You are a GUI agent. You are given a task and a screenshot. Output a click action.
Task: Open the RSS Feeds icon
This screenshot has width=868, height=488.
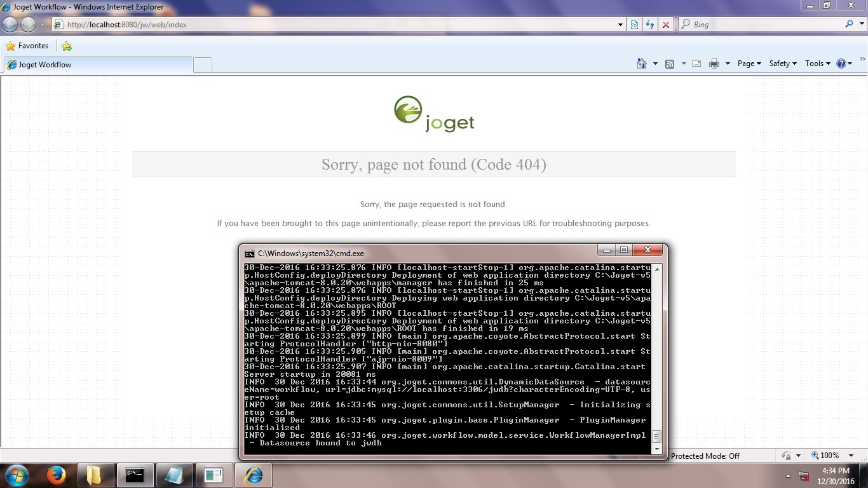pyautogui.click(x=670, y=64)
